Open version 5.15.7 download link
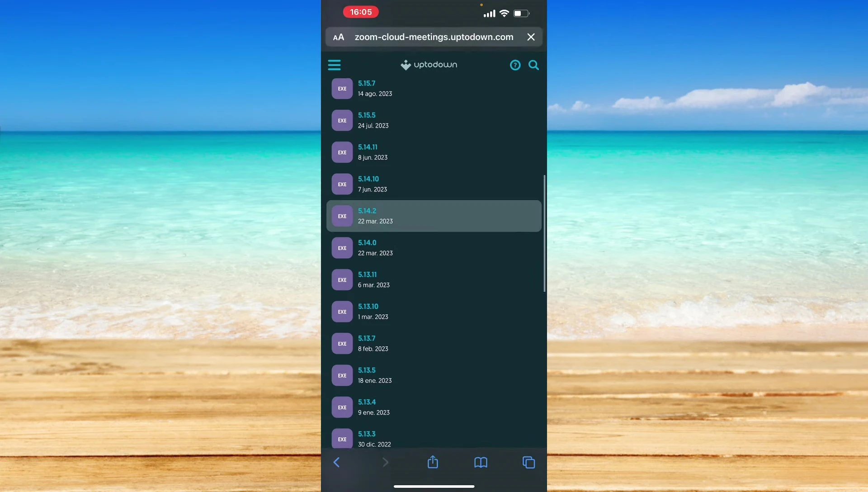868x492 pixels. click(367, 83)
